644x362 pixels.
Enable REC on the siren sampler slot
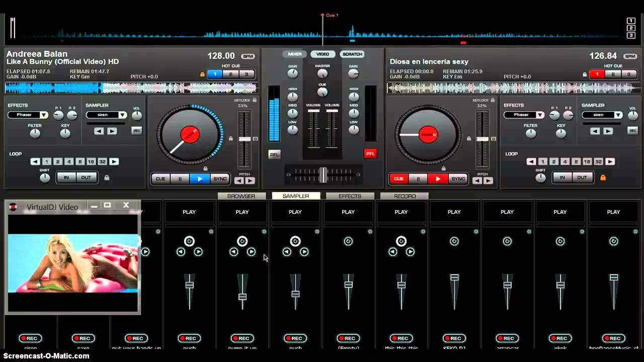pos(30,338)
